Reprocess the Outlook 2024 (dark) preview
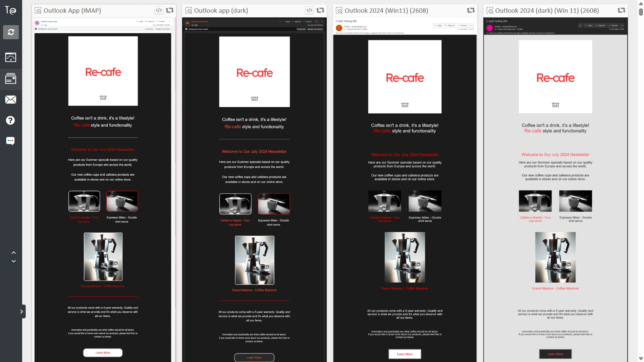Image resolution: width=644 pixels, height=362 pixels. (622, 10)
